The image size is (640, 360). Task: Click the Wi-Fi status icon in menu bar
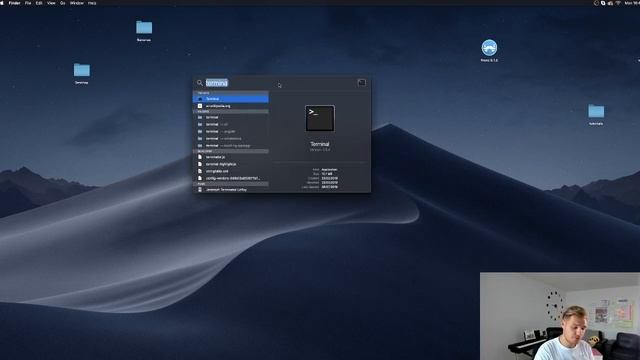coord(618,3)
